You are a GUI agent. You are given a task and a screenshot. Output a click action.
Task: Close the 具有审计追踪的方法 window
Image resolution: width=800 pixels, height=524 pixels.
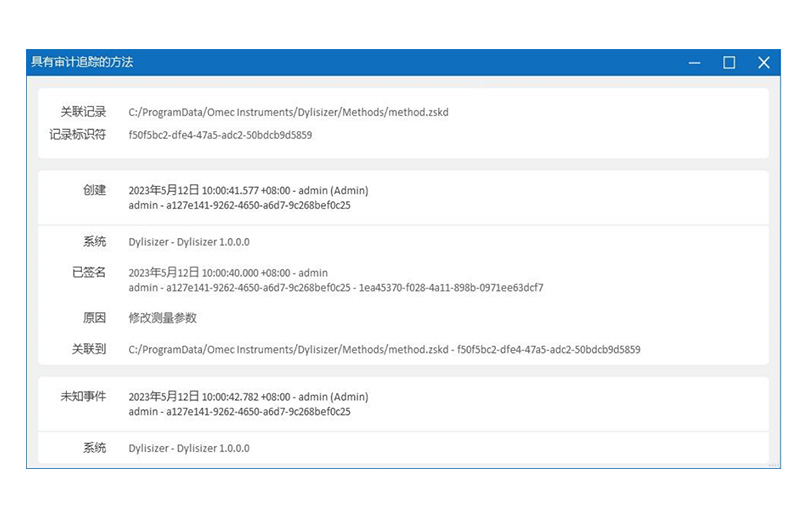[763, 63]
